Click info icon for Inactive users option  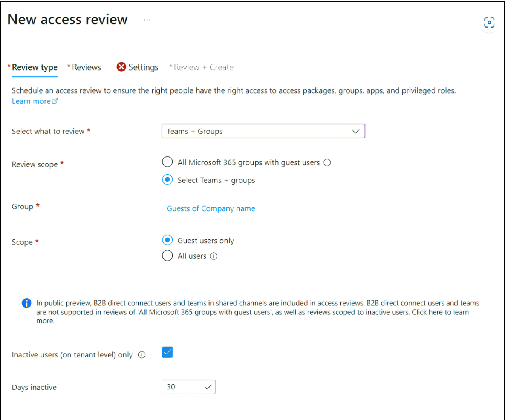[142, 355]
